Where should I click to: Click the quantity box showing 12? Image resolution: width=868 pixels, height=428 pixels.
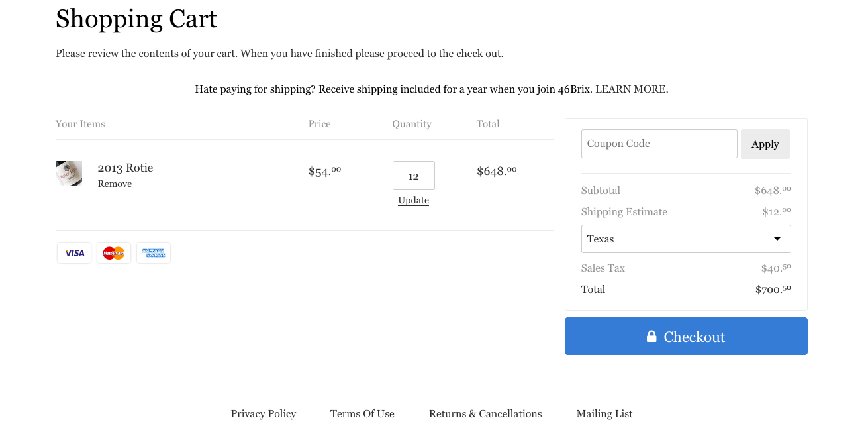[414, 176]
